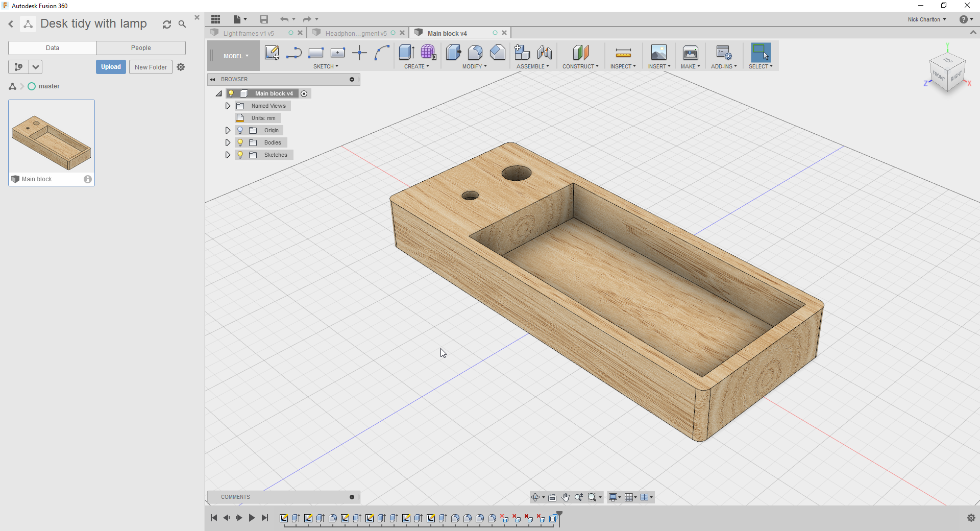This screenshot has width=980, height=531.
Task: Click the Construct plane icon
Action: (580, 53)
